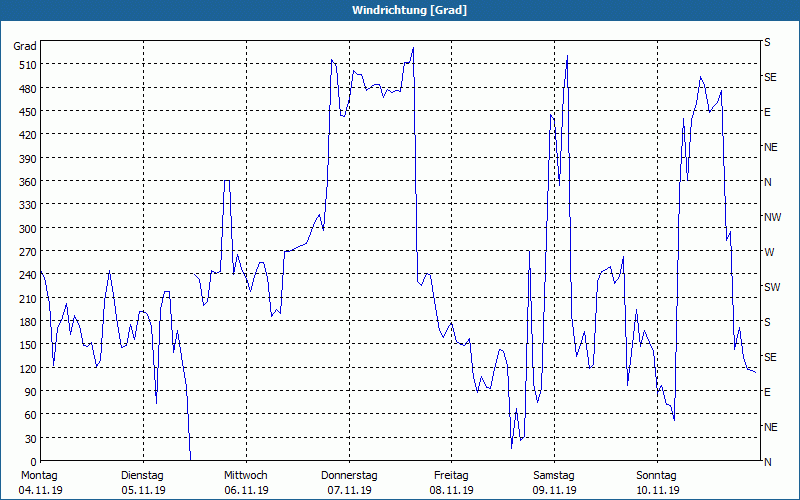Click the date 09.11.19
This screenshot has height=500, width=800.
tap(555, 490)
